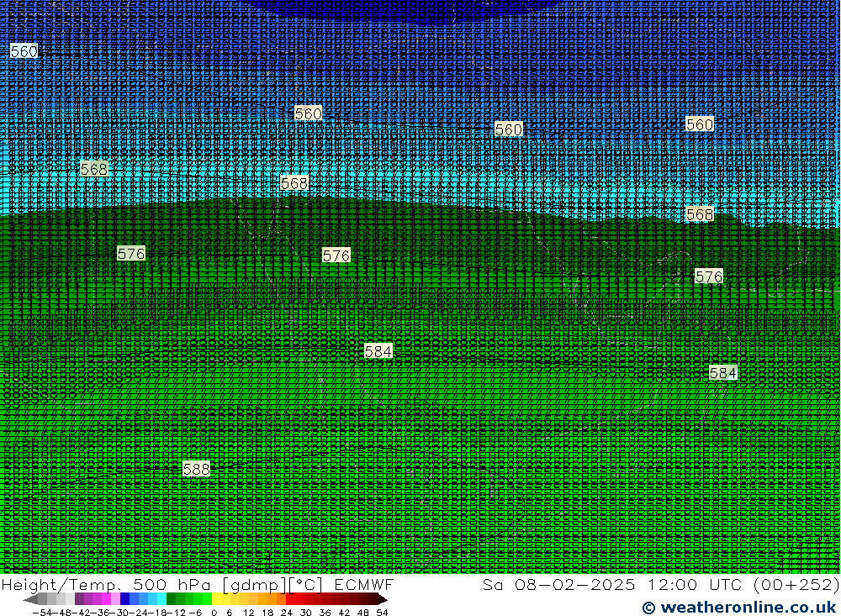Select the dark purple -42°C legend swatch
841x616 pixels.
[x=79, y=599]
